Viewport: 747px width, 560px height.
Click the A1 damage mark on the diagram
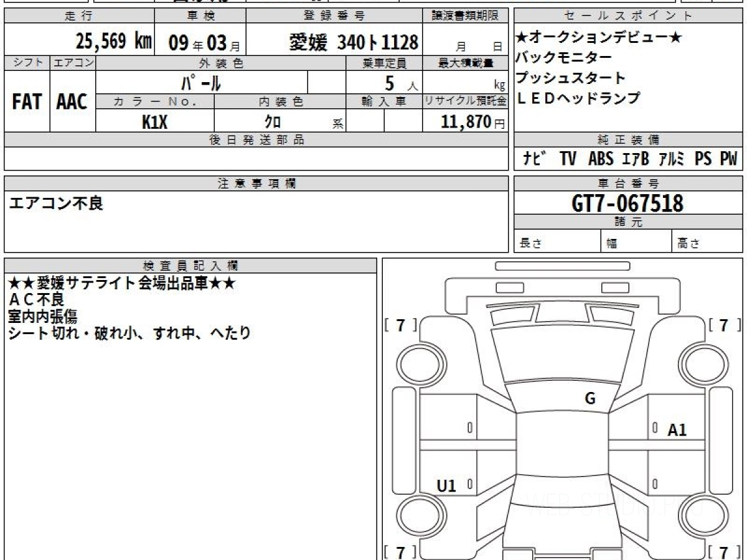pyautogui.click(x=677, y=430)
